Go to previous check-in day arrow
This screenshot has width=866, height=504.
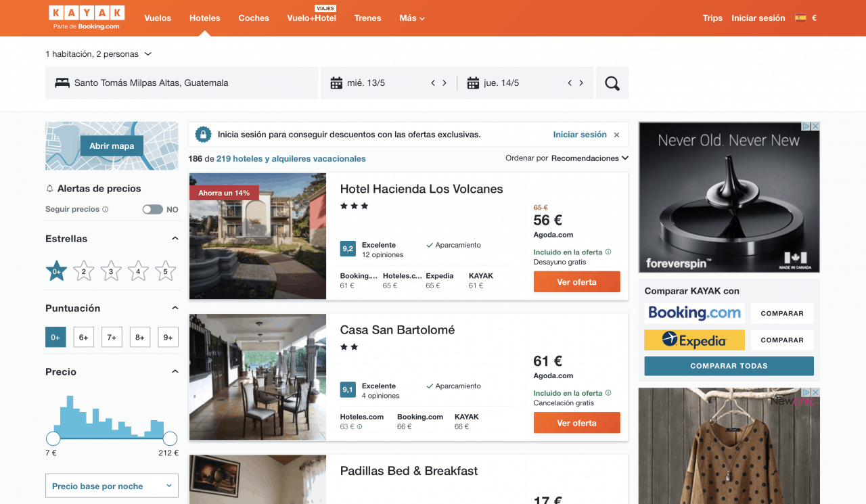coord(433,83)
